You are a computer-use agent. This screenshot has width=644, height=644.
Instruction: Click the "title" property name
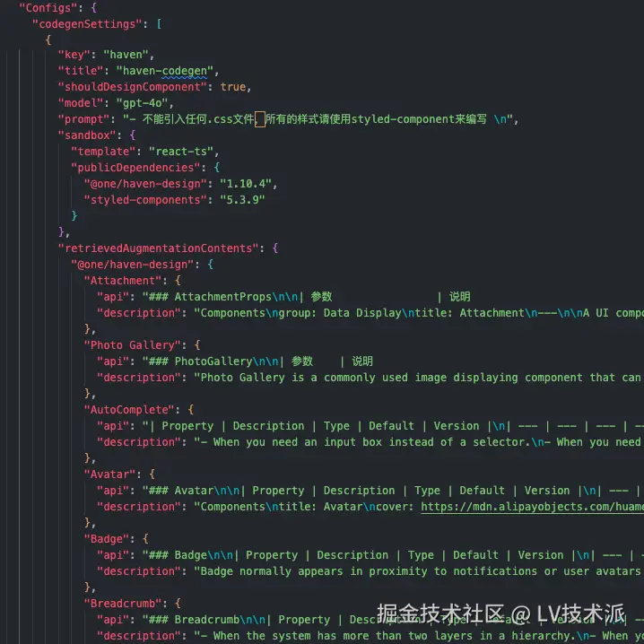81,71
